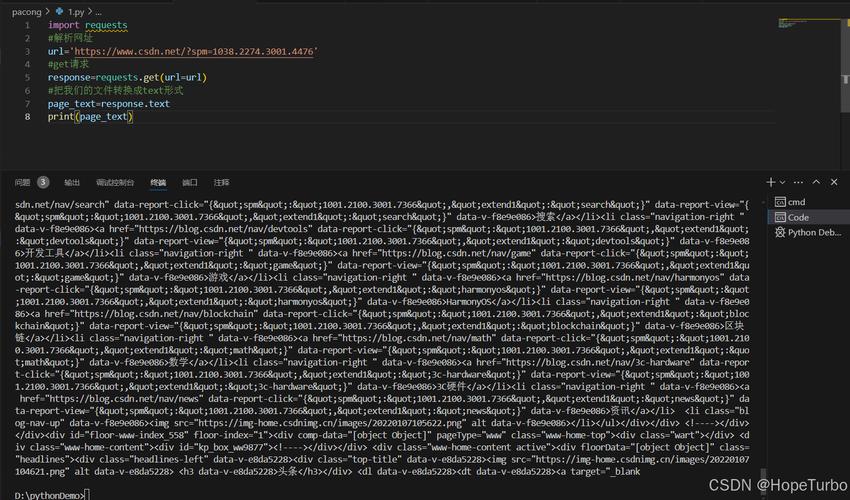Switch to the 调试控制台 (Debug Console) tab
Image resolution: width=850 pixels, height=500 pixels.
[x=115, y=182]
